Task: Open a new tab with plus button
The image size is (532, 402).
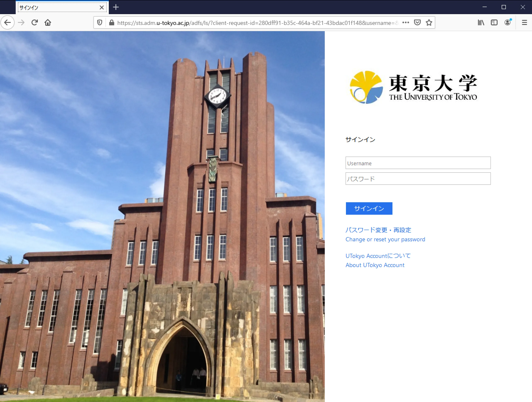Action: tap(116, 7)
